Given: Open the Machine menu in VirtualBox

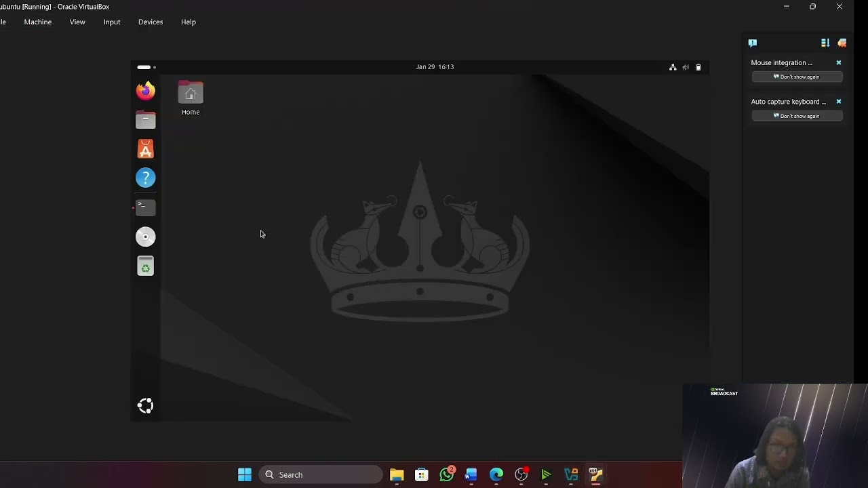Looking at the screenshot, I should (x=38, y=22).
